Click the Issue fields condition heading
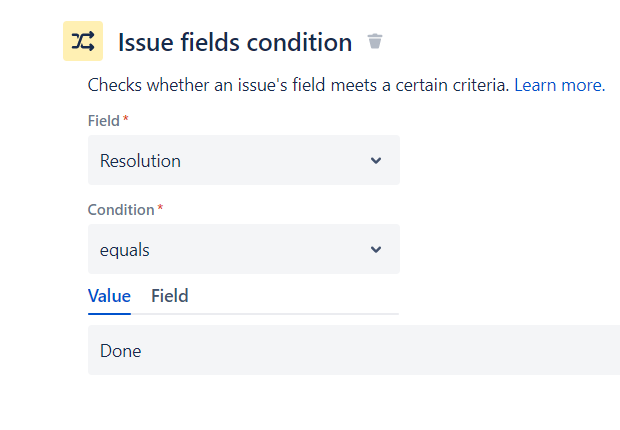 [x=235, y=42]
